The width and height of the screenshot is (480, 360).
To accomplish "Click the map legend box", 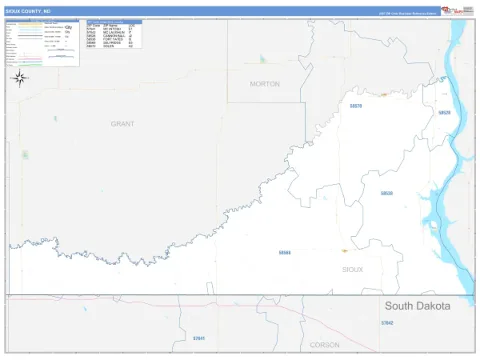I will click(42, 43).
